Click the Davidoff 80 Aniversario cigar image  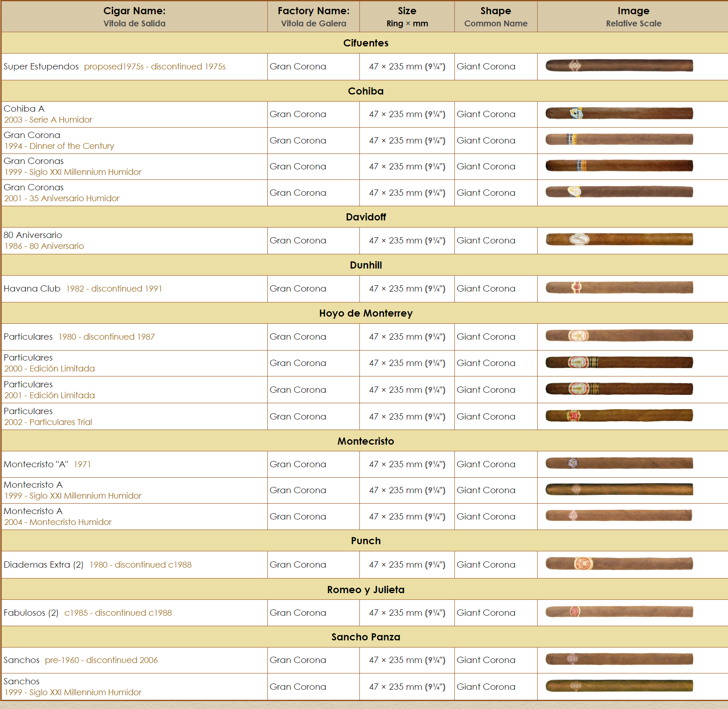click(x=619, y=240)
